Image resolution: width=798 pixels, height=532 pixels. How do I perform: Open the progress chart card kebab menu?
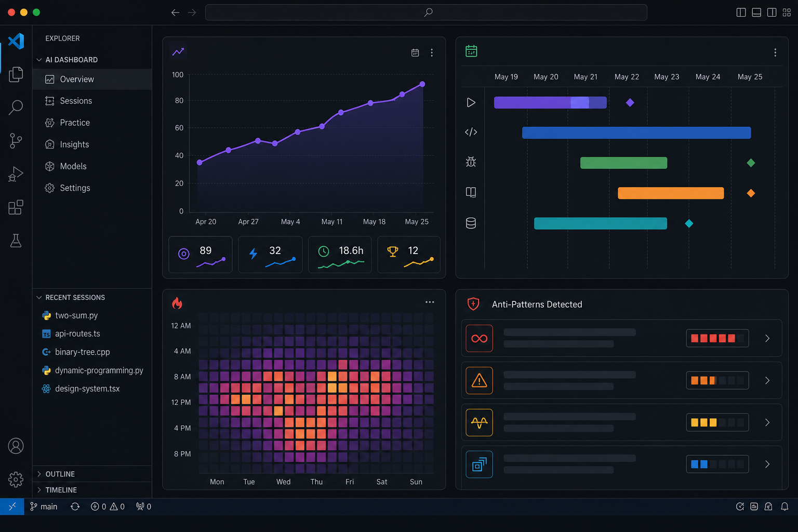(432, 52)
